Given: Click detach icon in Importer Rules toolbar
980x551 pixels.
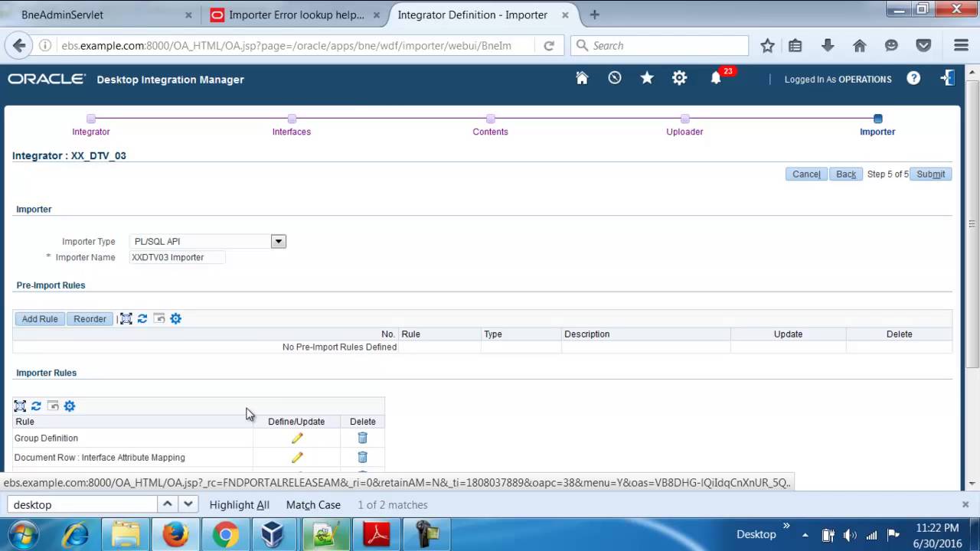Looking at the screenshot, I should [20, 406].
